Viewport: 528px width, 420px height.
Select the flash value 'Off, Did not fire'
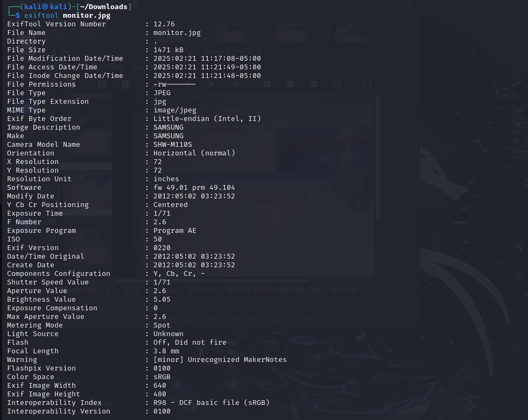(190, 343)
